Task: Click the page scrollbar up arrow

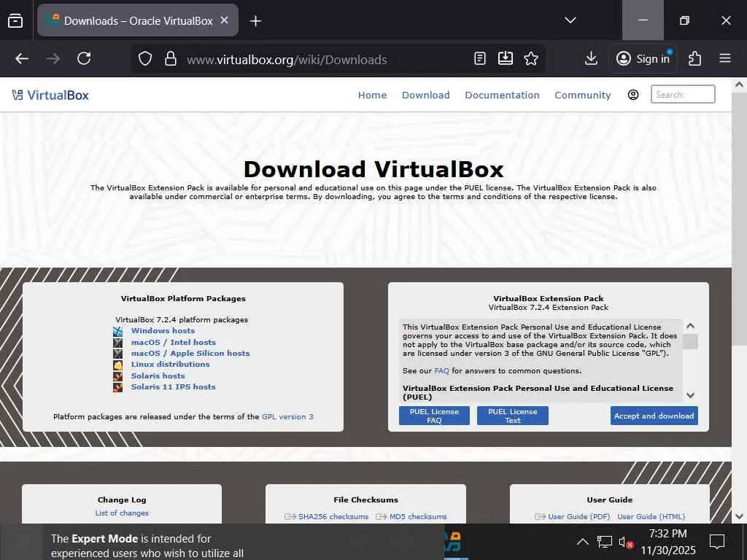Action: tap(739, 85)
